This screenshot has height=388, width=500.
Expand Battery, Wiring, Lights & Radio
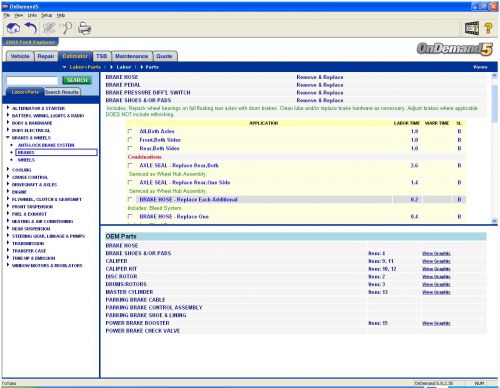pyautogui.click(x=8, y=115)
